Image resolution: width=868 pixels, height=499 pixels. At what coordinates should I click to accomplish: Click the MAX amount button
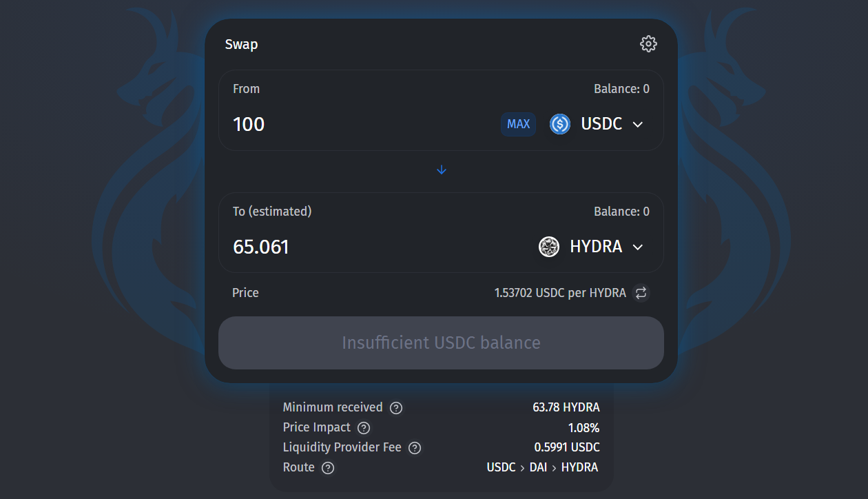tap(519, 124)
